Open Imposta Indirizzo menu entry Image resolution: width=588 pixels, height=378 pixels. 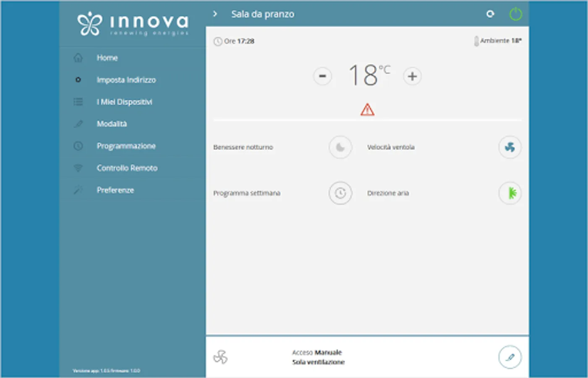coord(132,80)
